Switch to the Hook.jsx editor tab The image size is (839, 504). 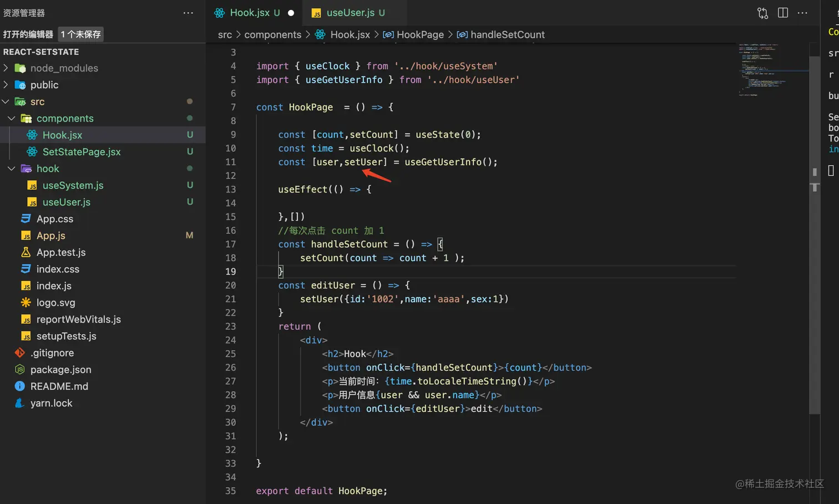coord(255,13)
